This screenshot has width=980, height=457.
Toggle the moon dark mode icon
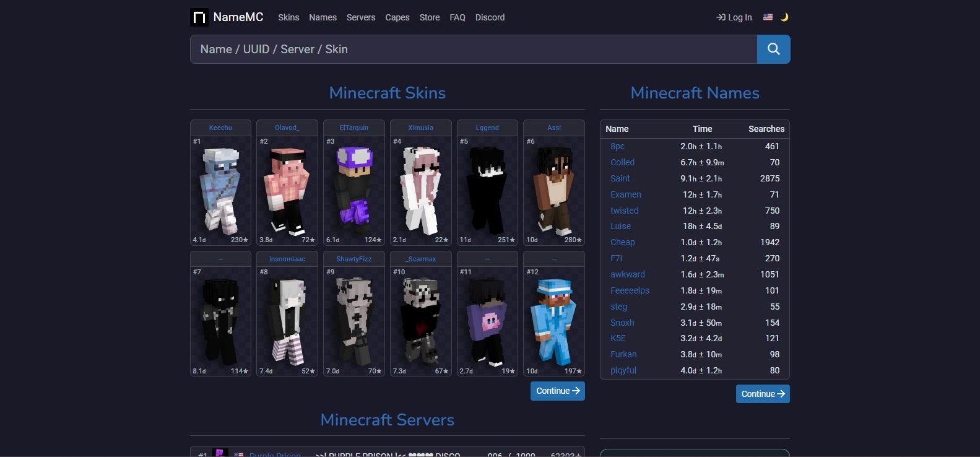pos(784,17)
